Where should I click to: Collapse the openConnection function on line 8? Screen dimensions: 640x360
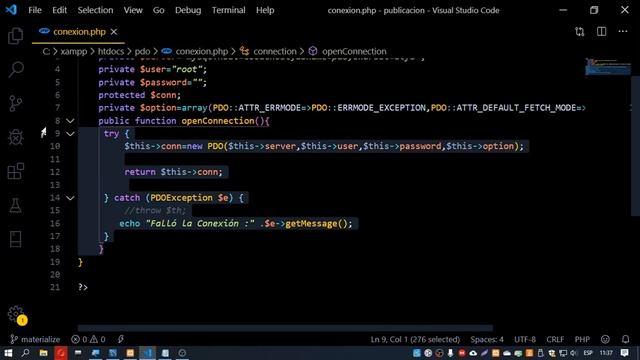coord(70,121)
